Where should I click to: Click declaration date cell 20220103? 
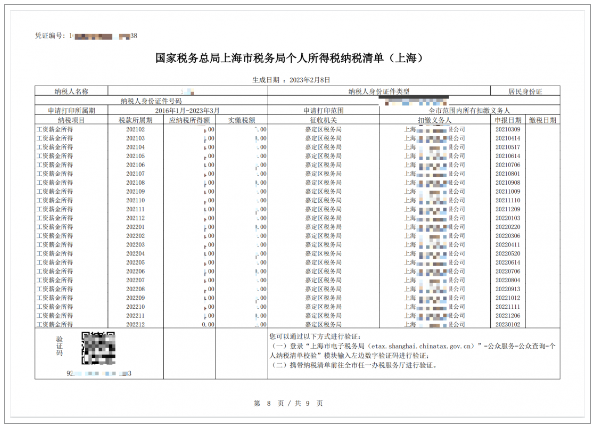(x=508, y=218)
